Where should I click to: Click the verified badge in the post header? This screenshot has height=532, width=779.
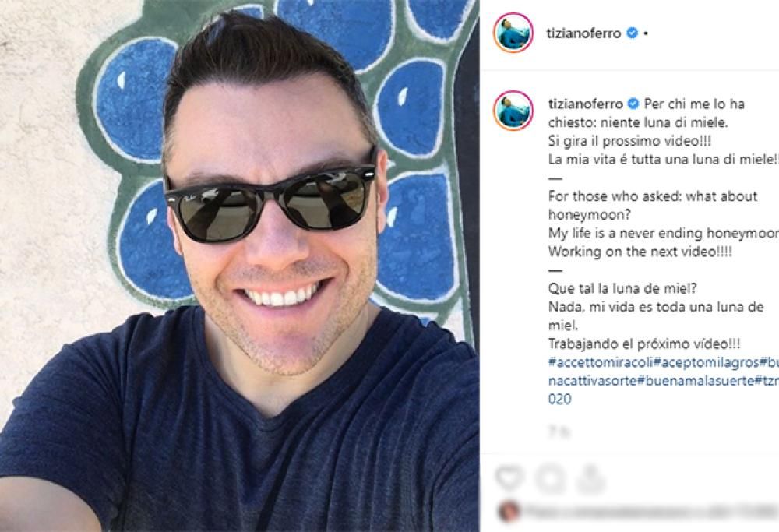tap(632, 33)
